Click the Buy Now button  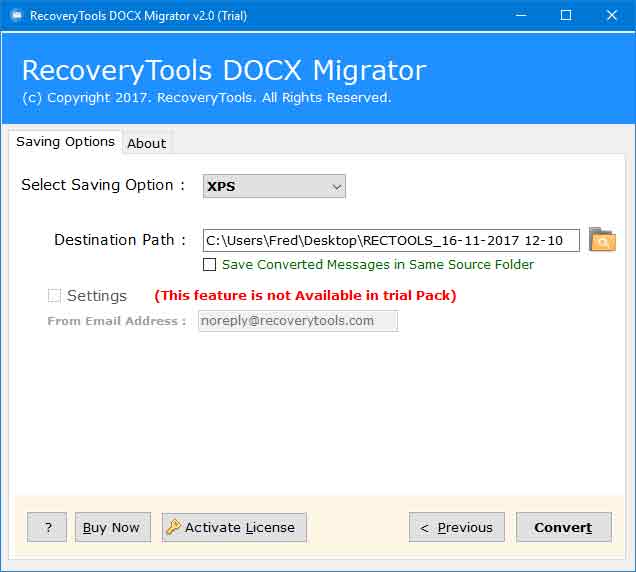coord(113,527)
